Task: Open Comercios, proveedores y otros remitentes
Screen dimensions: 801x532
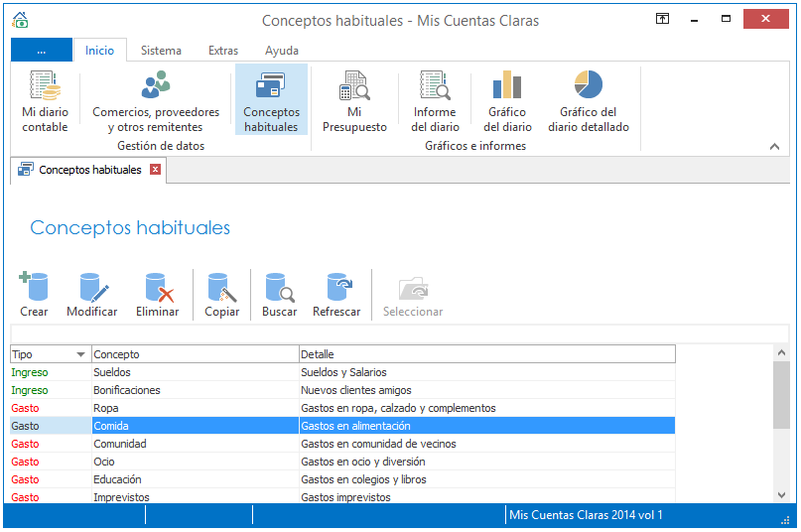Action: pos(156,100)
